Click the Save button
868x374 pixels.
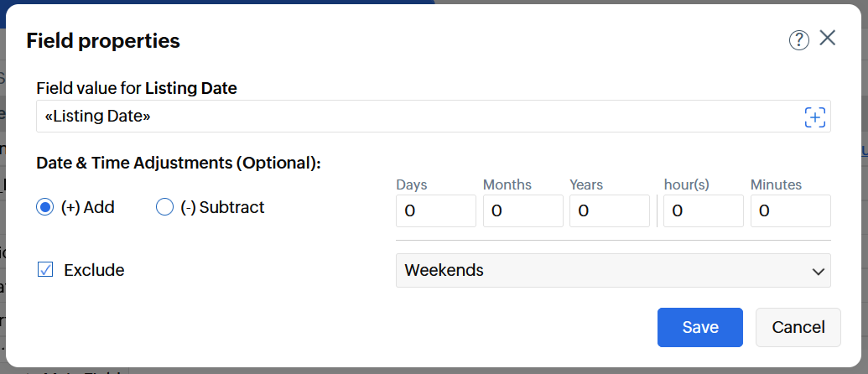(x=699, y=327)
